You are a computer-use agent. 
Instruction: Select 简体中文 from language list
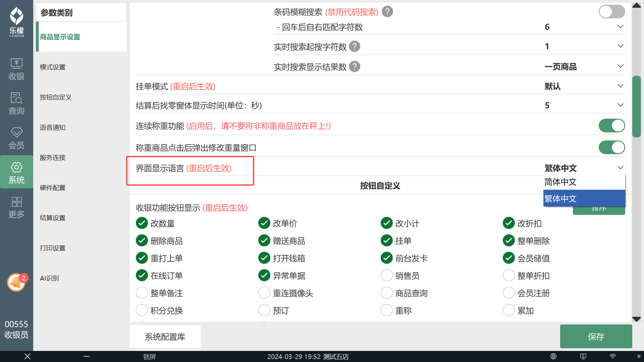[x=584, y=182]
